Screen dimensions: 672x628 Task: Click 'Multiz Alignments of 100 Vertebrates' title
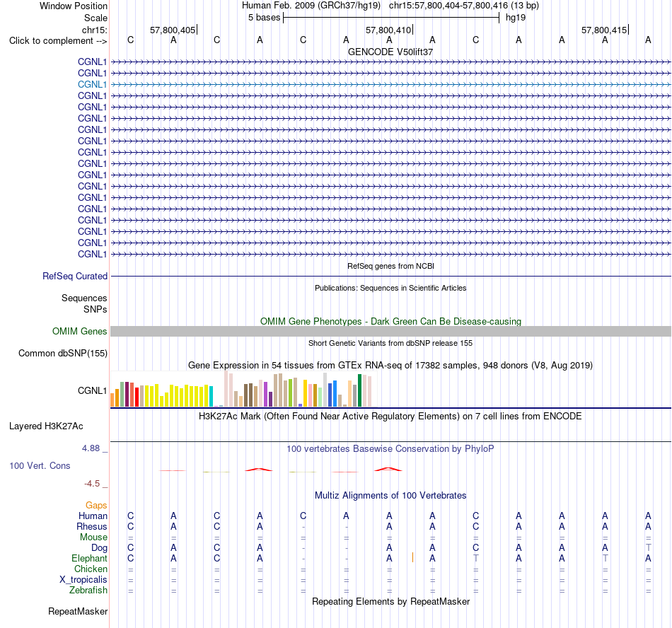tap(390, 496)
